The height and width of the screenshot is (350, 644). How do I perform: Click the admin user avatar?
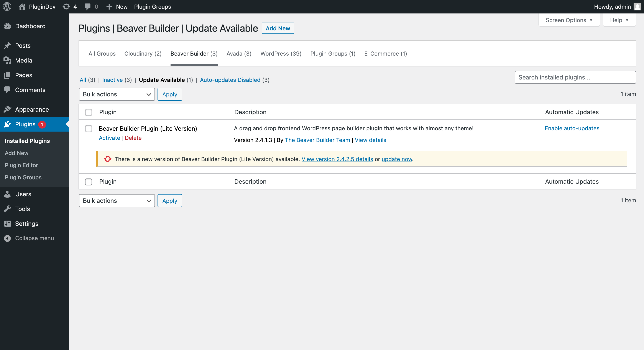637,7
